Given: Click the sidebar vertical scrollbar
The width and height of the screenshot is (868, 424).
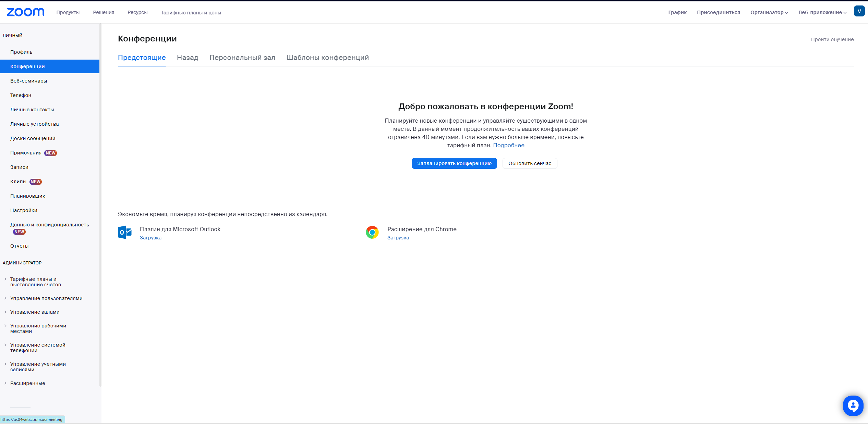Looking at the screenshot, I should 100,205.
